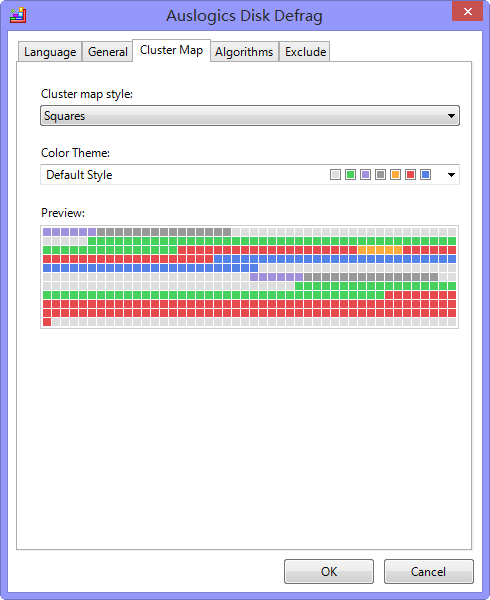Open the General tab
Screen dimensions: 490x600
tap(107, 52)
